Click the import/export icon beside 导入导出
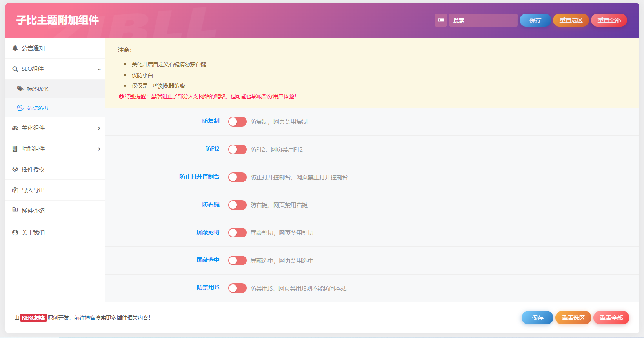 tap(15, 190)
